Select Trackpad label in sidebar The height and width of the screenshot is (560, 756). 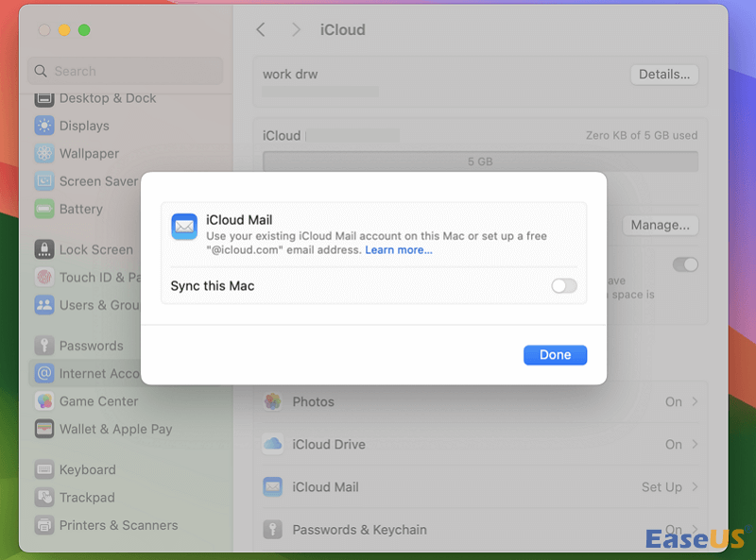[x=87, y=498]
